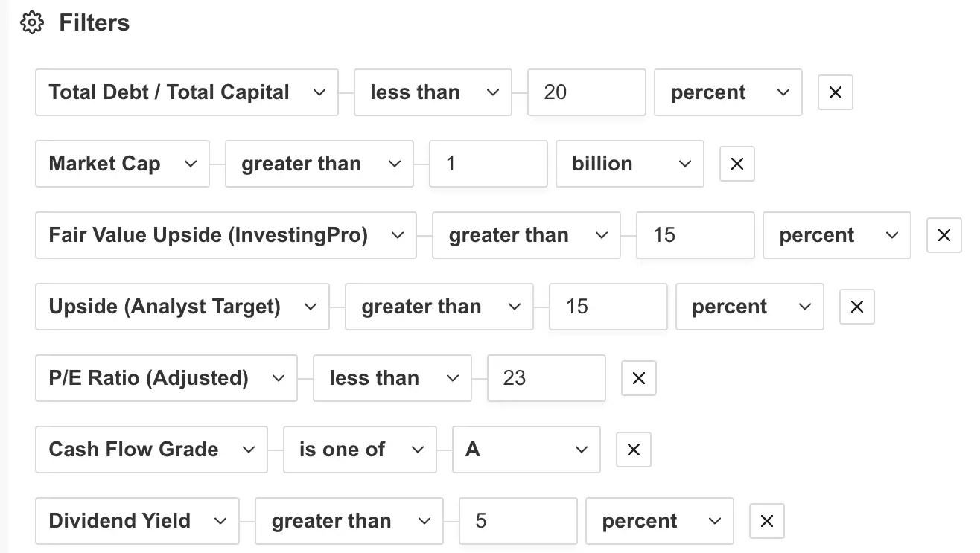This screenshot has width=980, height=553.
Task: Change the P/E Ratio 'less than' operator
Action: pos(392,378)
